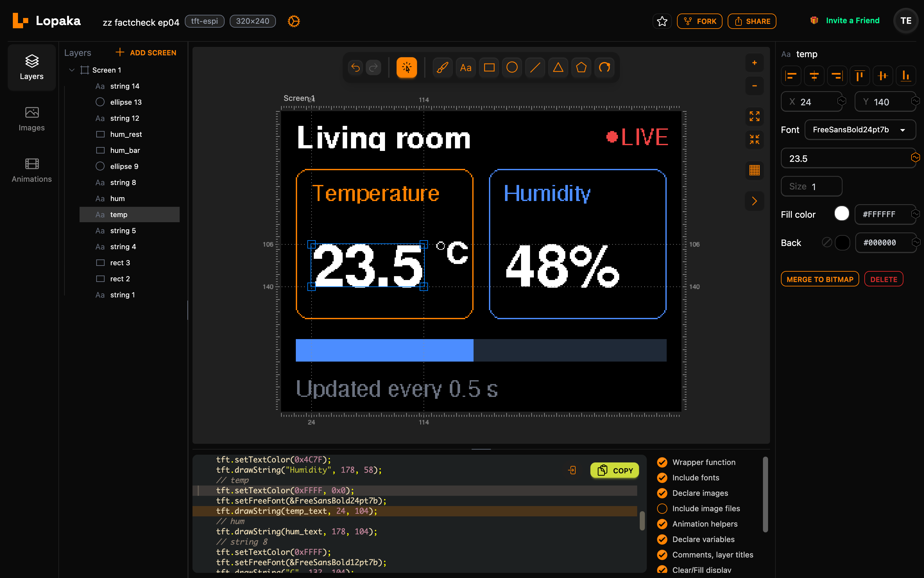
Task: Select the Ellipse tool
Action: [x=512, y=68]
